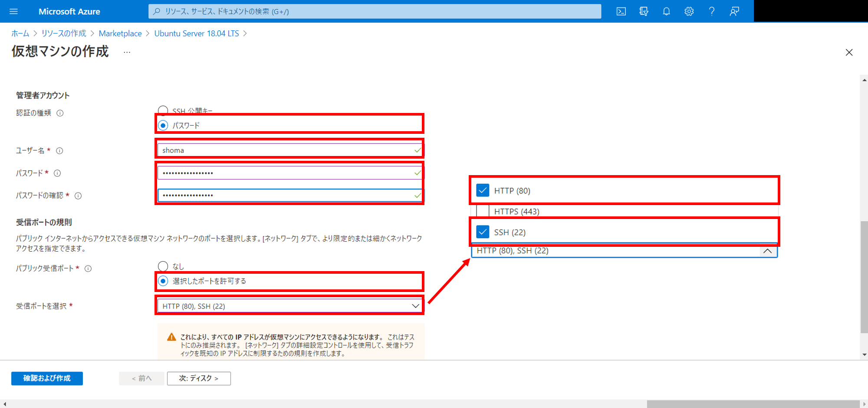The image size is (868, 408).
Task: Toggle the HTTPS (443) checkbox
Action: tap(483, 211)
